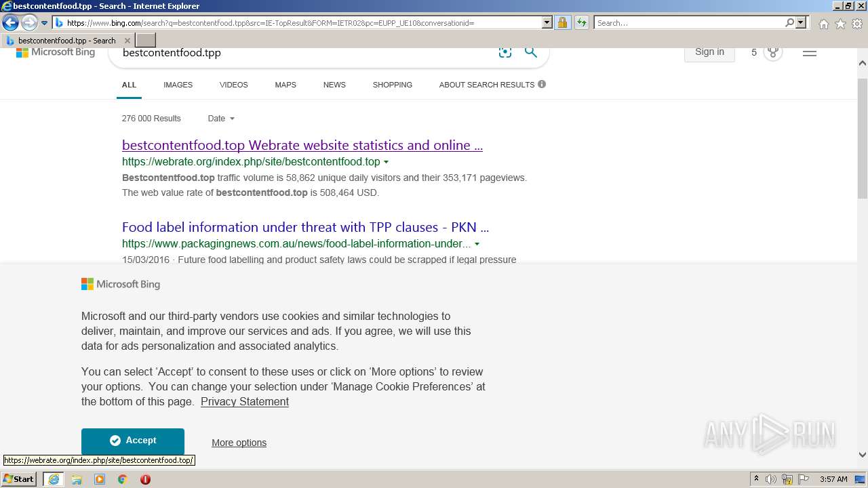Click the Bing search magnifier button
Viewport: 868px width, 488px height.
point(531,52)
